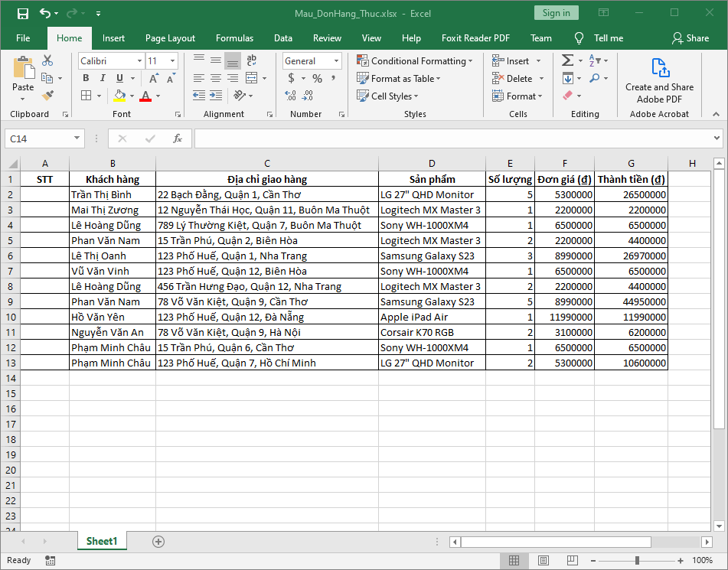
Task: Switch to the Formulas ribbon tab
Action: click(234, 37)
